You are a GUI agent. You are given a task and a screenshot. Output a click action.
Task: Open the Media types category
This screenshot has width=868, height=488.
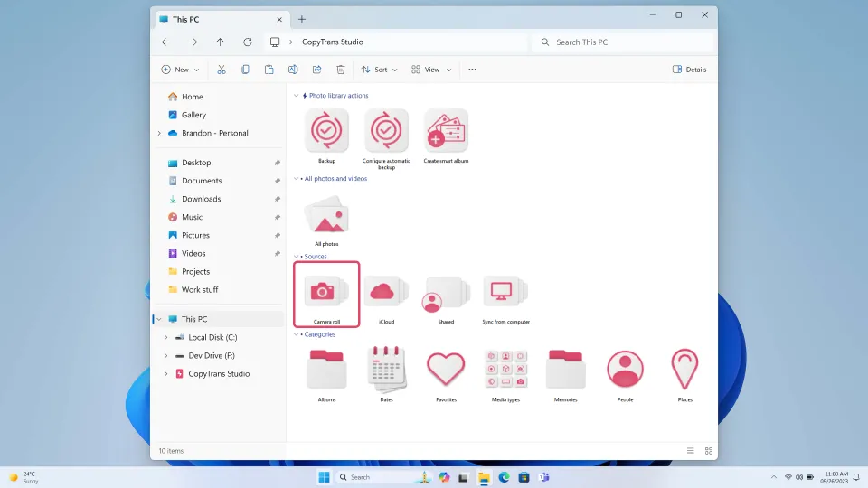(x=506, y=369)
